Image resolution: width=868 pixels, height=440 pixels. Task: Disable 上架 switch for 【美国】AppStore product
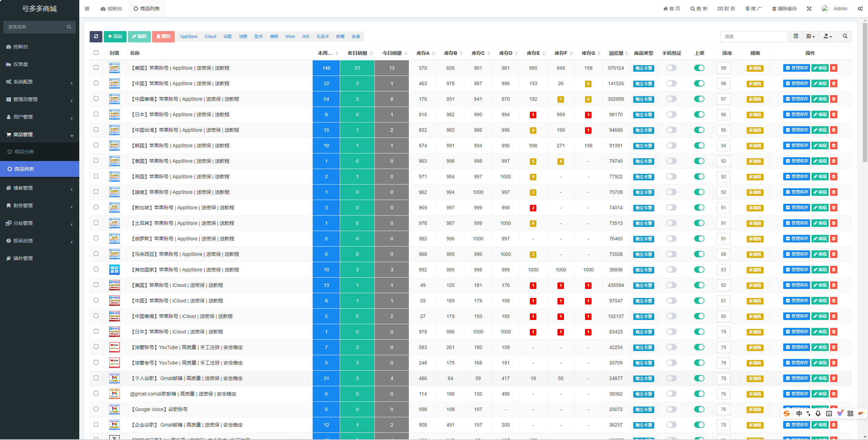click(x=699, y=68)
